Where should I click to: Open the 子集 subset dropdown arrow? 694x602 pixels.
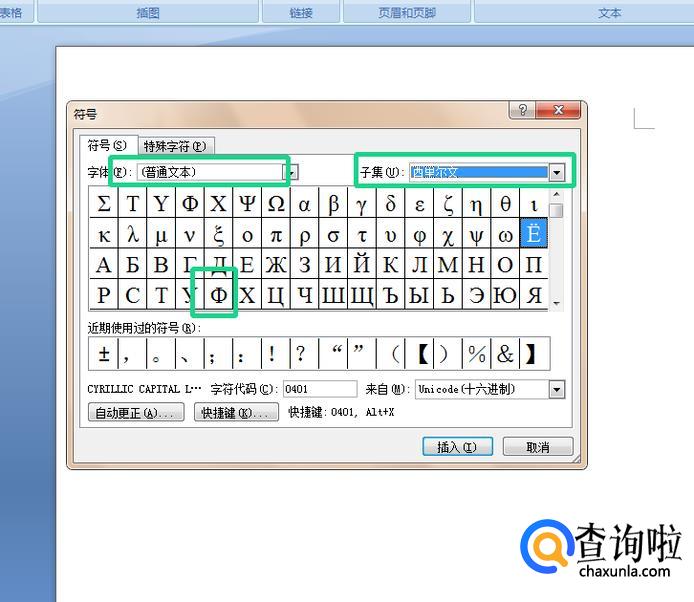(x=557, y=172)
